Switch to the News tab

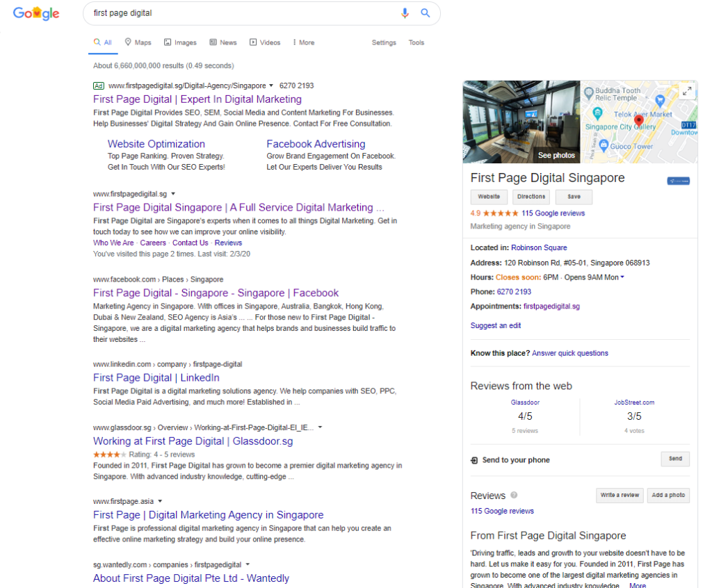click(223, 42)
